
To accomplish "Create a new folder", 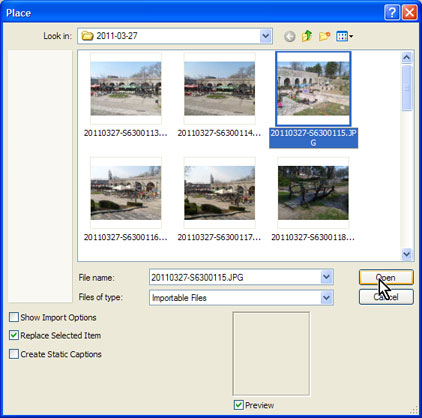I will 324,36.
